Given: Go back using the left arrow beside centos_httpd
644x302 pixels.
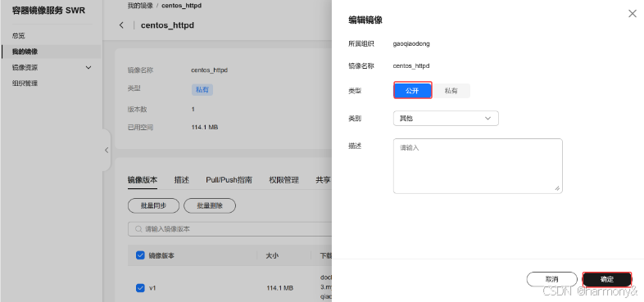Looking at the screenshot, I should (x=121, y=25).
